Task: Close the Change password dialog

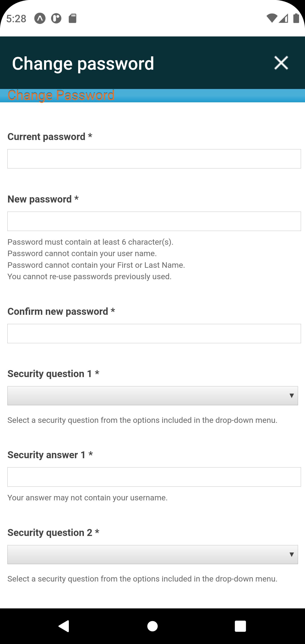Action: 281,63
